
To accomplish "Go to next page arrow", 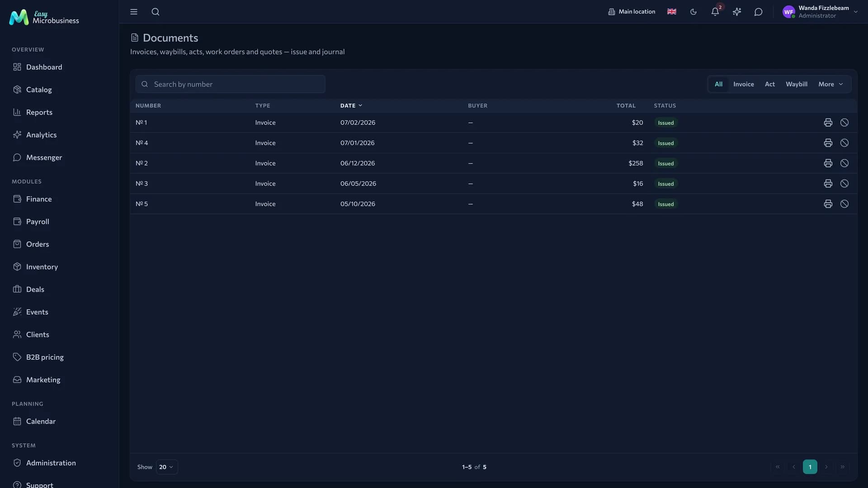I will click(x=826, y=467).
